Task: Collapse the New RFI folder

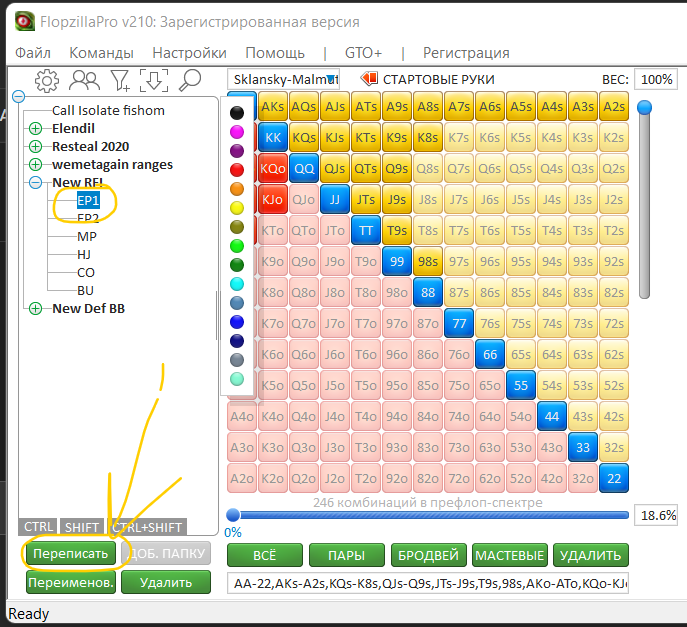Action: tap(35, 182)
